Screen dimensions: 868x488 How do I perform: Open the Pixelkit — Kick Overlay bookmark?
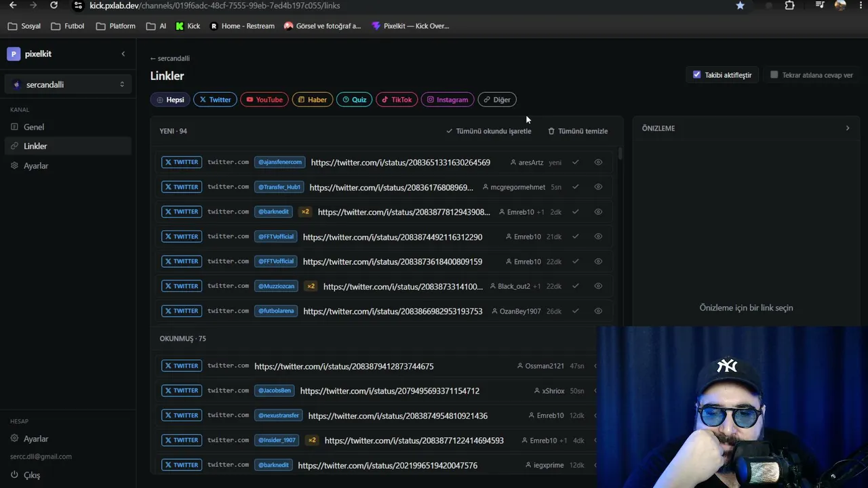pos(411,26)
